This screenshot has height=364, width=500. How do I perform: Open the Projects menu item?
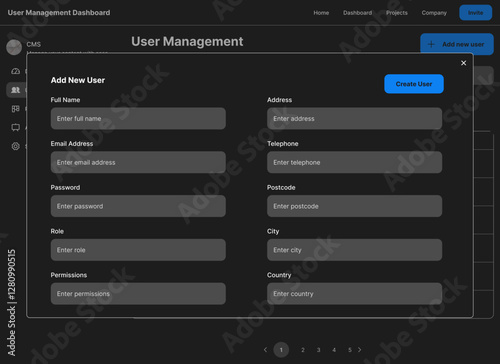coord(397,13)
